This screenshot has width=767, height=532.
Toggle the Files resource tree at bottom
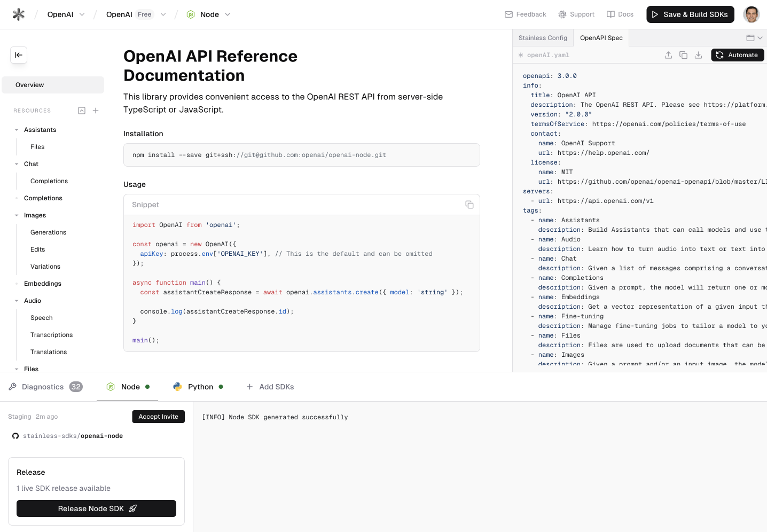coord(17,369)
